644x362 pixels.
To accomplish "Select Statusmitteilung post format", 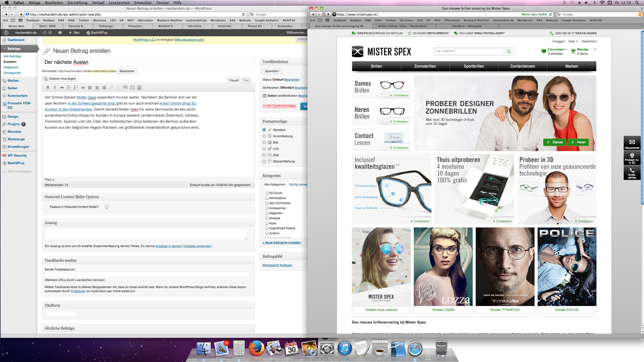I will tap(264, 161).
